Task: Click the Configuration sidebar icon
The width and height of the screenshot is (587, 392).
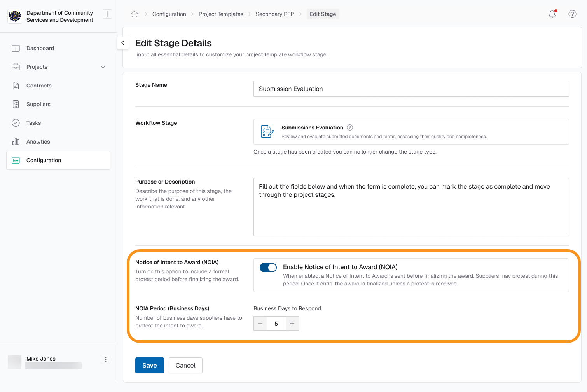Action: tap(16, 160)
